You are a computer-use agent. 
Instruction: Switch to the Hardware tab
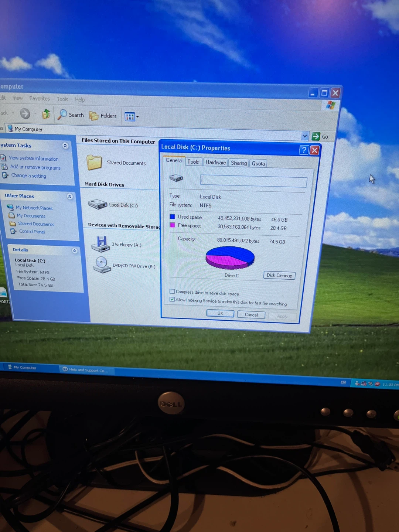[215, 163]
